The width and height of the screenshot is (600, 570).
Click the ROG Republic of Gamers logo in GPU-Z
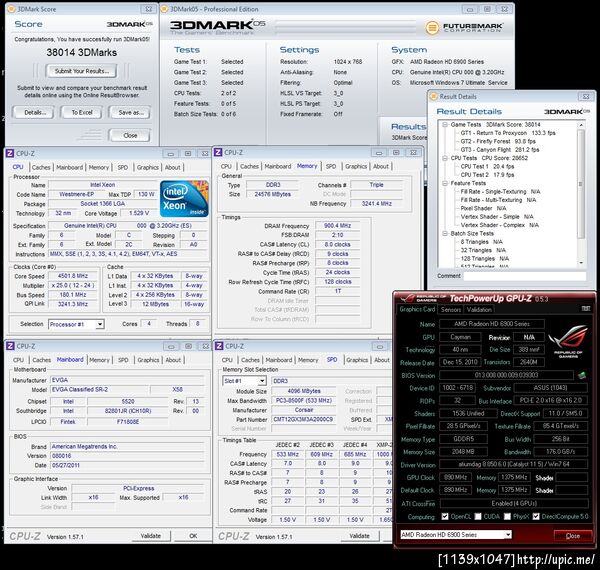click(x=567, y=342)
